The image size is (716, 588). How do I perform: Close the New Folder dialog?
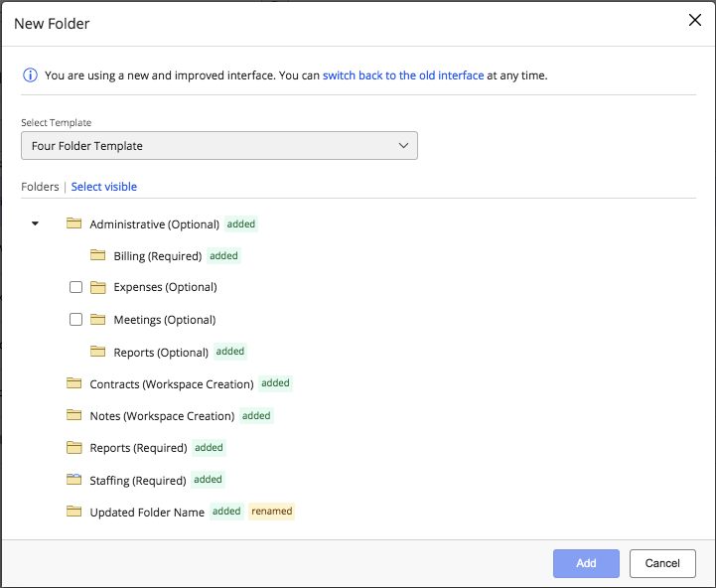(x=695, y=21)
